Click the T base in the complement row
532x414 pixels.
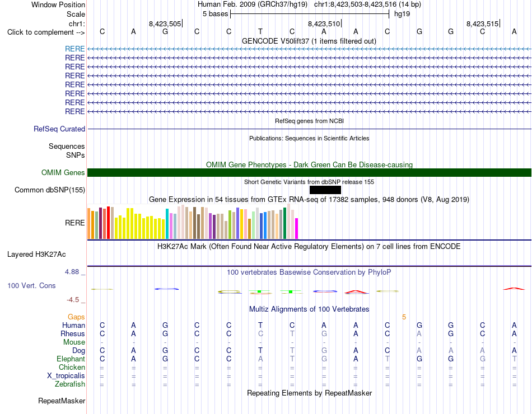pyautogui.click(x=260, y=31)
